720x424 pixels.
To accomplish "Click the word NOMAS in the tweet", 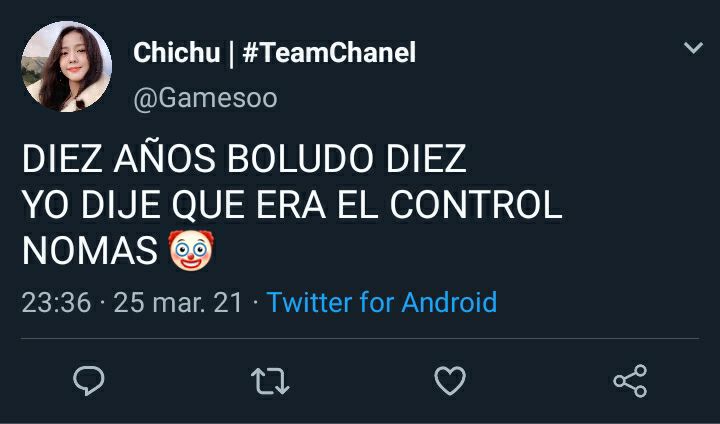I will point(90,251).
